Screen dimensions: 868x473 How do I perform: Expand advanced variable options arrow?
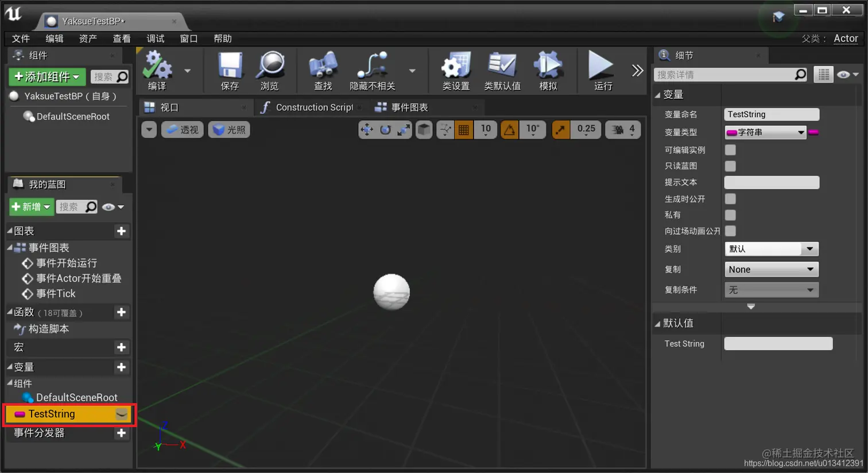[x=751, y=307]
